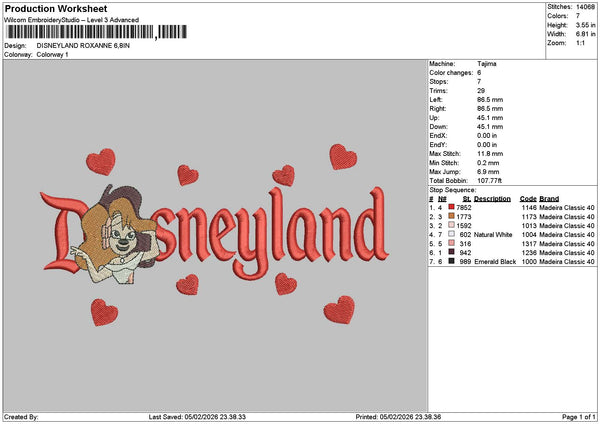The width and height of the screenshot is (600, 424).
Task: Click the 'Up:' measurement label
Action: pos(434,118)
